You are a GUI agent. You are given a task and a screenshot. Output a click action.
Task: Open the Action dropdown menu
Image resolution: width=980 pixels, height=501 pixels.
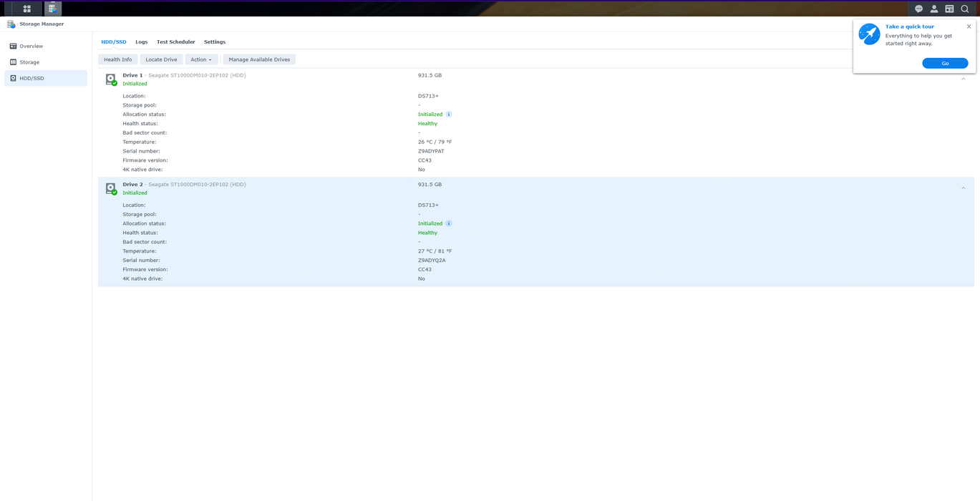201,59
